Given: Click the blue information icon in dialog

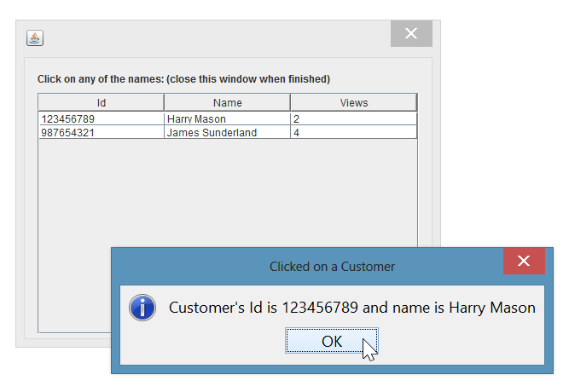Looking at the screenshot, I should click(142, 308).
